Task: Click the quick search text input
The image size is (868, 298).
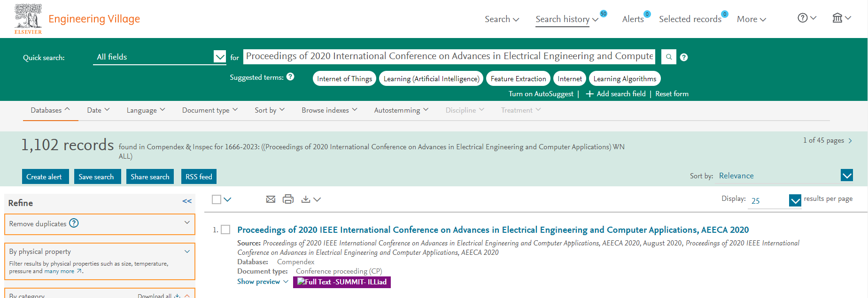Action: 449,56
